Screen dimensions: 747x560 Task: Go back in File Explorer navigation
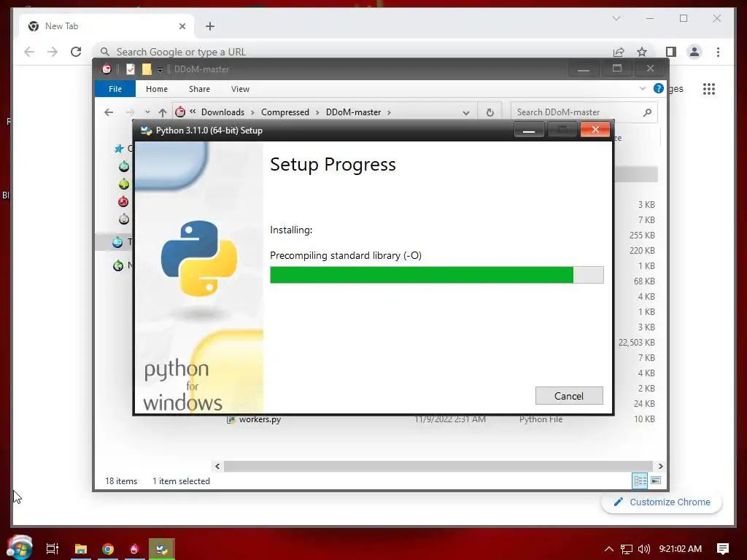tap(109, 112)
